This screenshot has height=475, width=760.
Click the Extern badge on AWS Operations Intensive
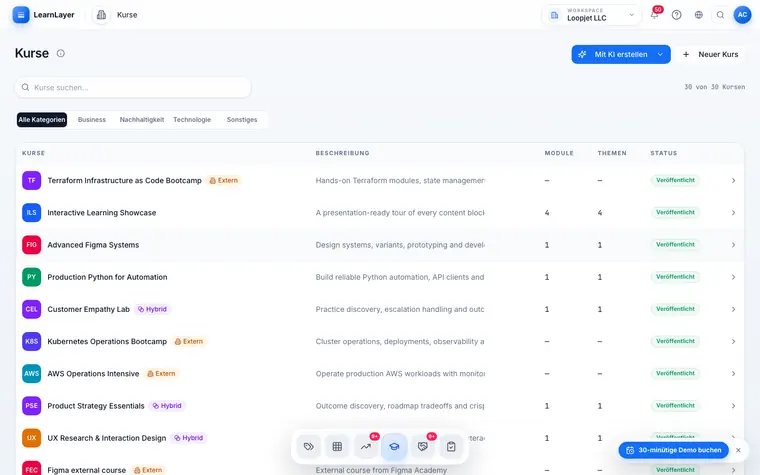pyautogui.click(x=161, y=374)
